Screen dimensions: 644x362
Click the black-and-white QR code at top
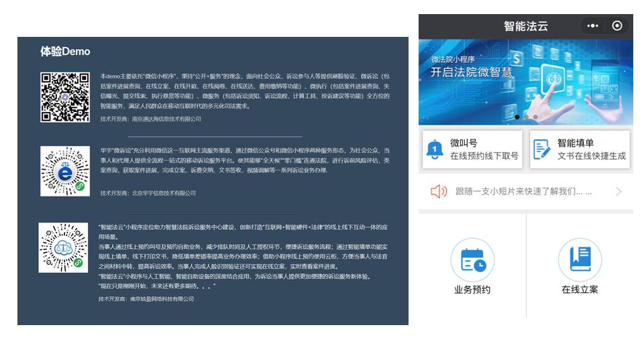point(64,97)
